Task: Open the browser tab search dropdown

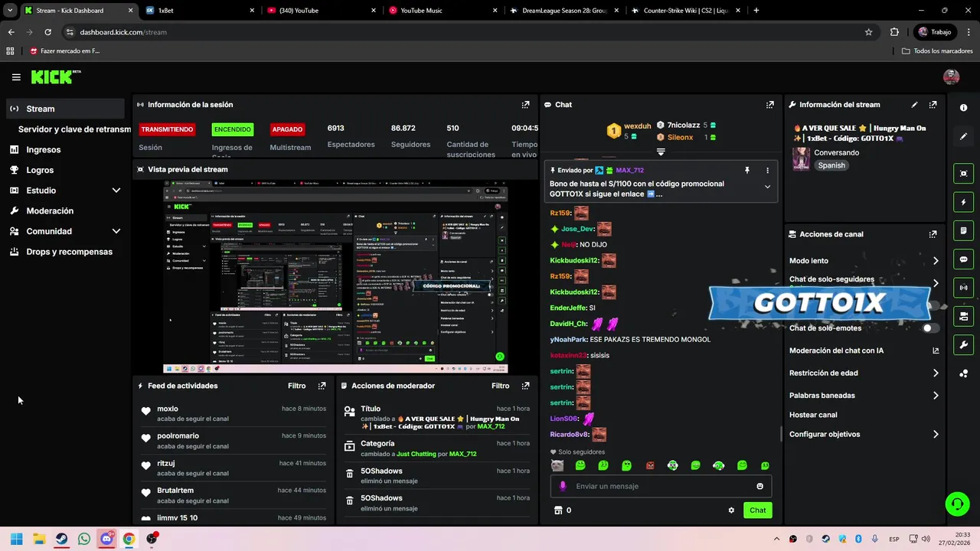Action: 10,11
